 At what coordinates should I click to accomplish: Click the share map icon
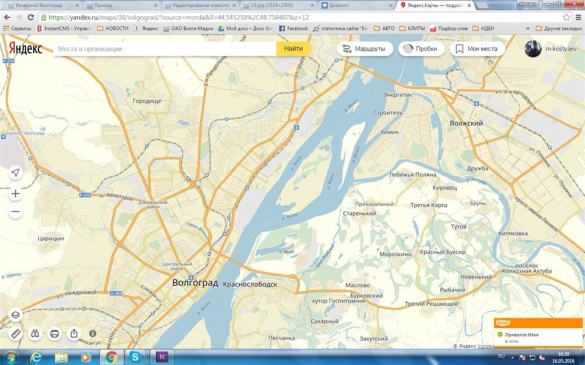pos(74,333)
